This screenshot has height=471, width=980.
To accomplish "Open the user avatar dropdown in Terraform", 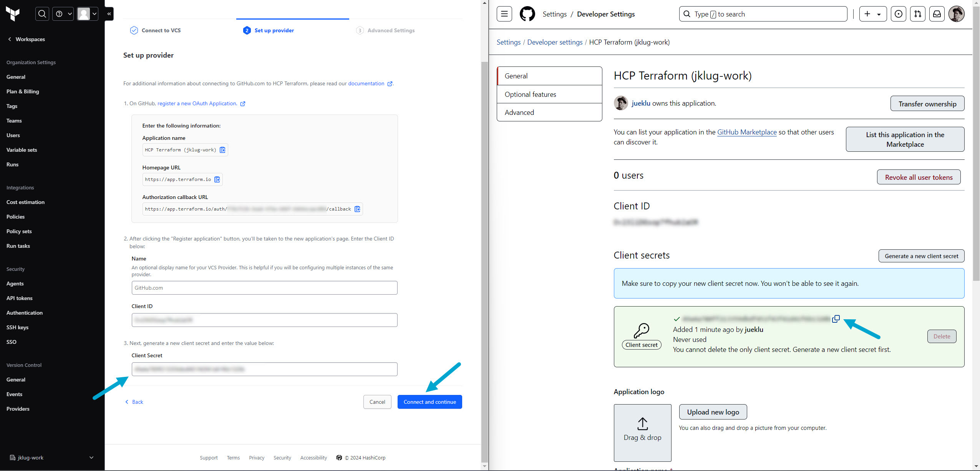I will tap(88, 14).
